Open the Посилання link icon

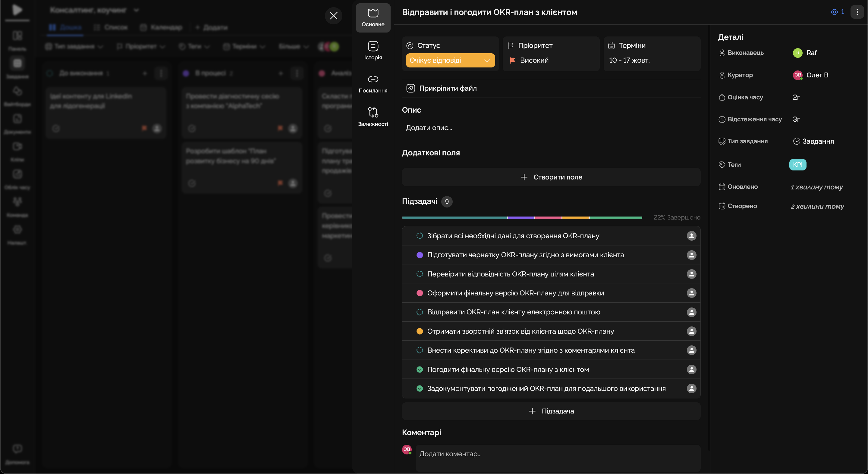pyautogui.click(x=373, y=80)
